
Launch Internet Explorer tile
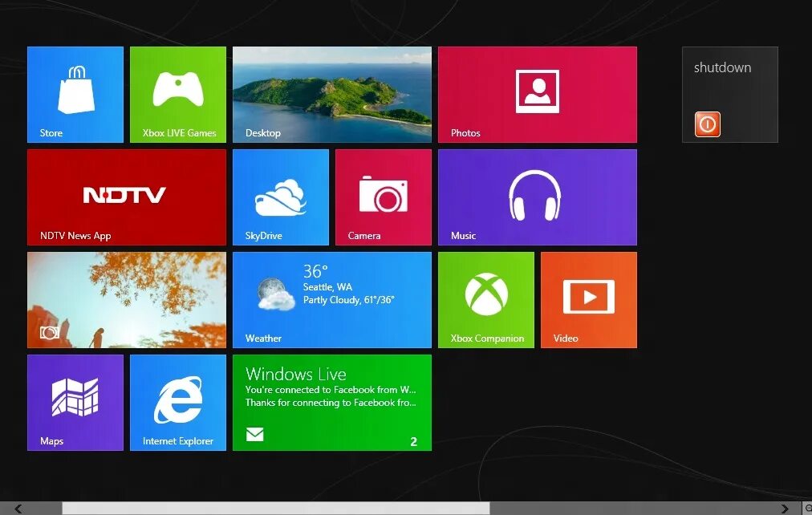pyautogui.click(x=177, y=402)
